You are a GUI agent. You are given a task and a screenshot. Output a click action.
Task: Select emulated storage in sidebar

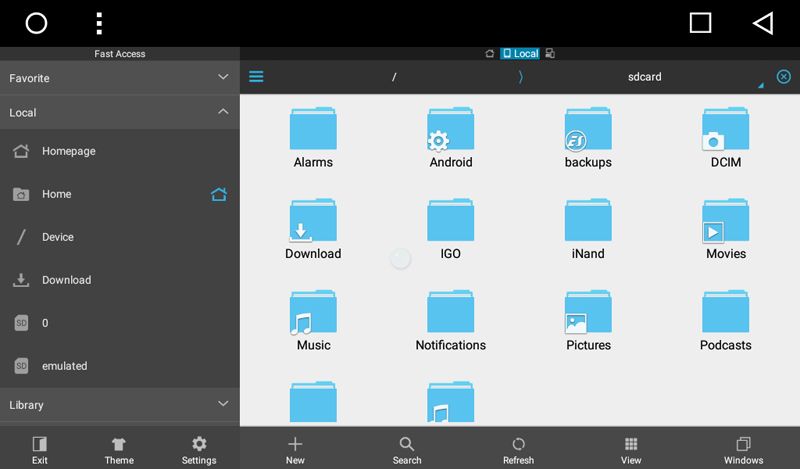coord(120,366)
